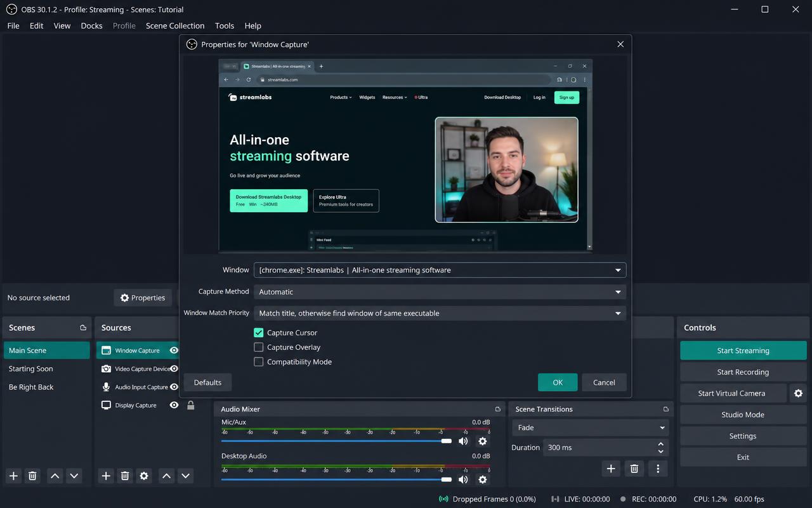Move scene down in Scenes panel

74,476
